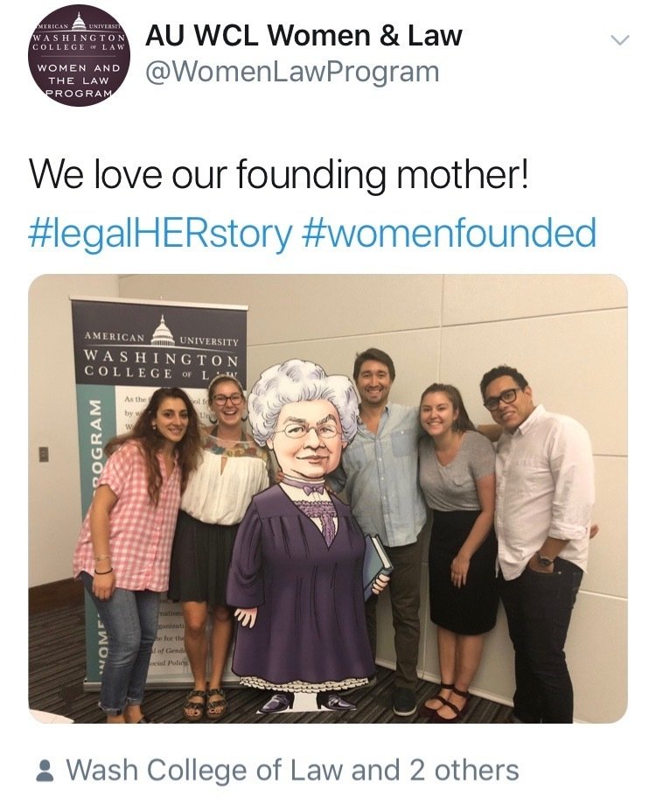Image resolution: width=656 pixels, height=812 pixels.
Task: Expand the tweet options chevron
Action: click(619, 40)
